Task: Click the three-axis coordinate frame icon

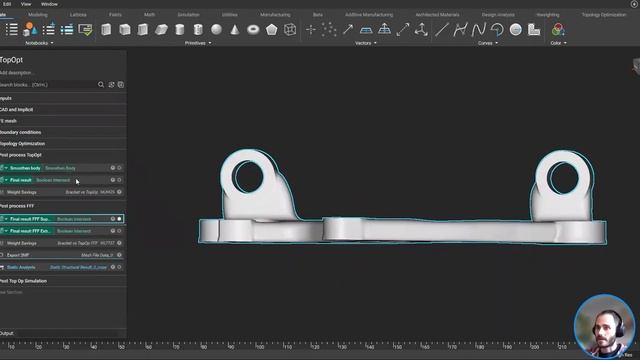Action: point(421,29)
